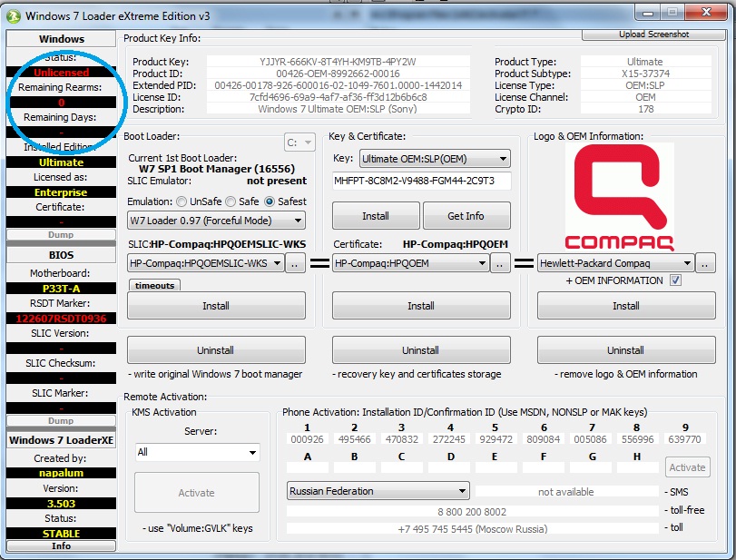The width and height of the screenshot is (736, 560).
Task: Click the Description value Windows 7 Ultimate OEM:SLP (Sony)
Action: [x=338, y=109]
